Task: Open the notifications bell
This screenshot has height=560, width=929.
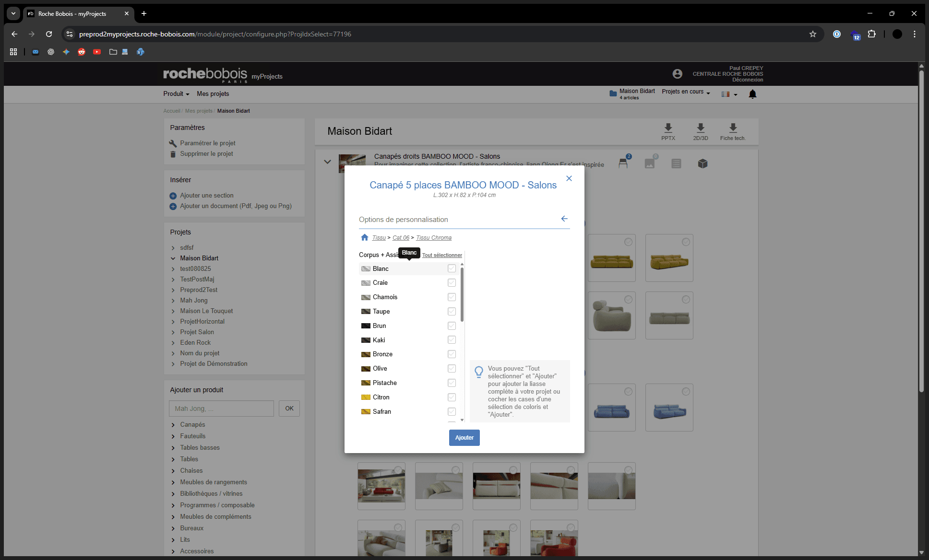Action: point(752,94)
